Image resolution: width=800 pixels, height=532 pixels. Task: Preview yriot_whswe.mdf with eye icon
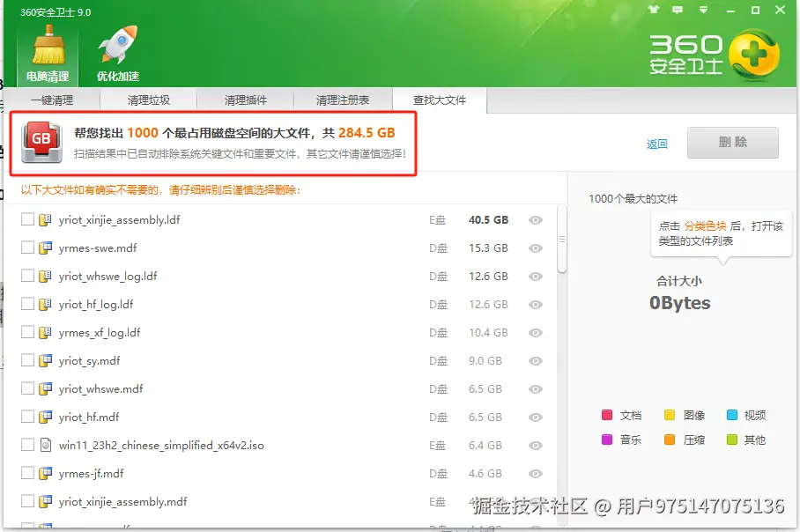[535, 388]
